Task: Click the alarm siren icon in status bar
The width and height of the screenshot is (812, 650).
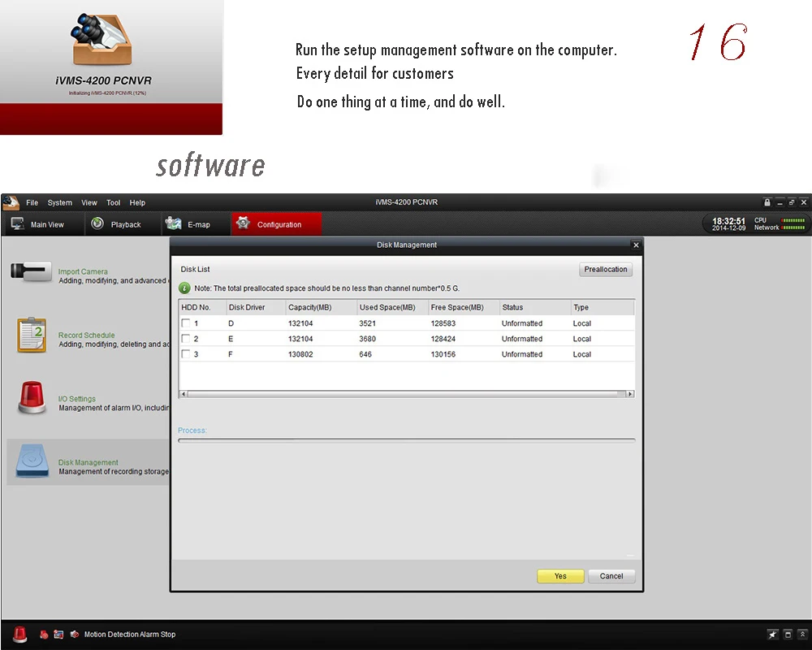Action: pyautogui.click(x=19, y=634)
